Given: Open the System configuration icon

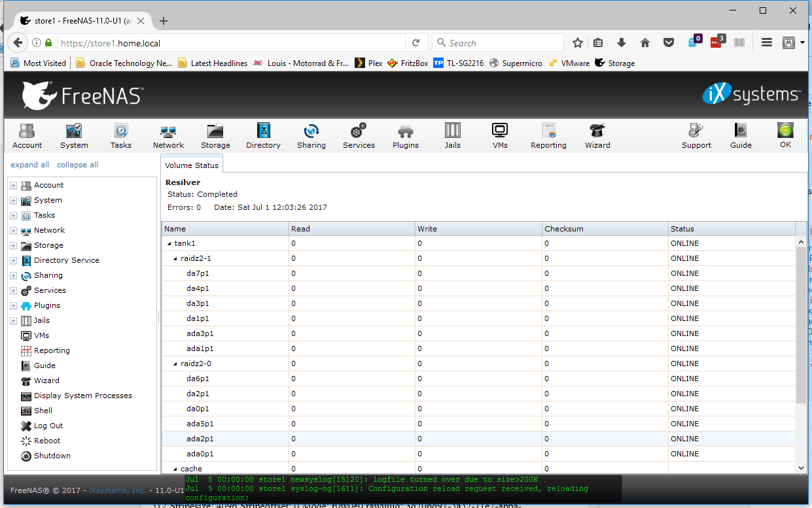Looking at the screenshot, I should point(73,135).
